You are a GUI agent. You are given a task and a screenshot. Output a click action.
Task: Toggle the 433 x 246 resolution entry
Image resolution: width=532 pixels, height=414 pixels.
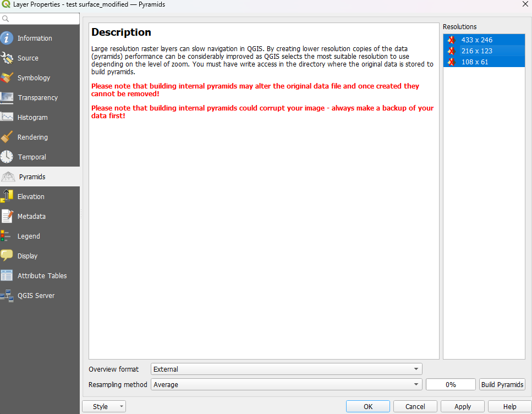[x=484, y=40]
